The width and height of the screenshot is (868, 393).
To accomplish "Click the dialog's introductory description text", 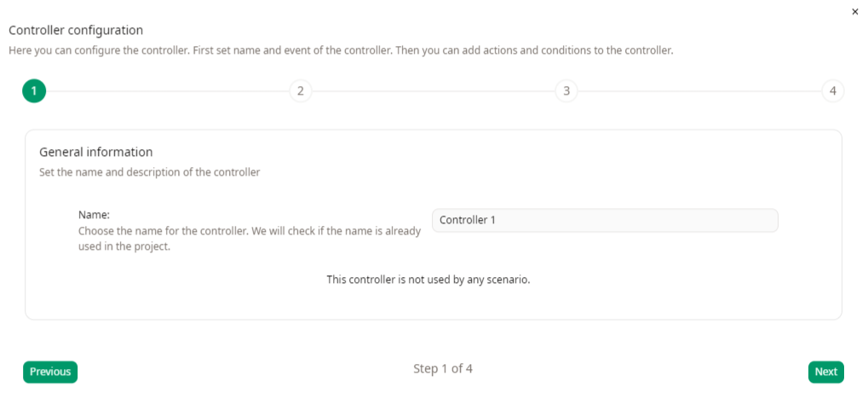I will [341, 50].
